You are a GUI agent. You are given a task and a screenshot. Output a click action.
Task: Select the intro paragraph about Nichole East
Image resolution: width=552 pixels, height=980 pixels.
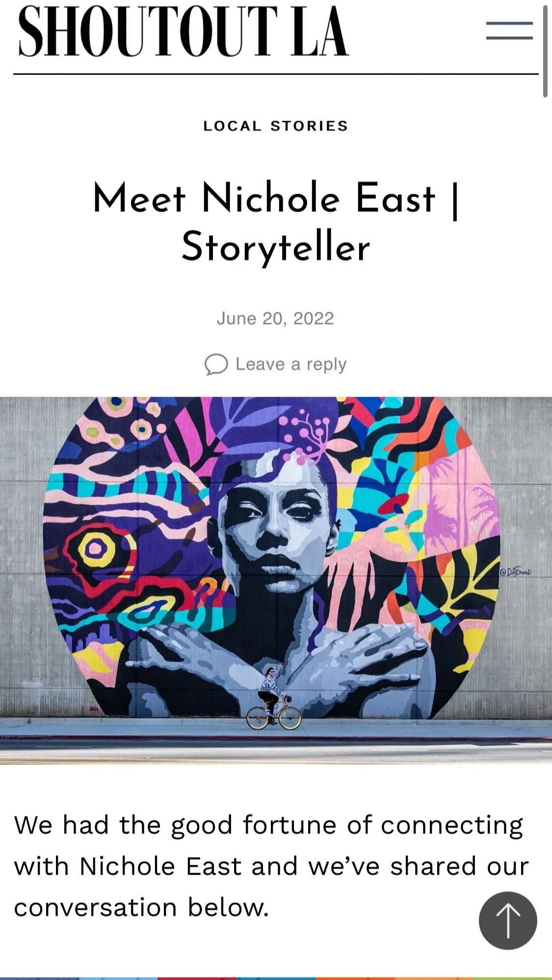271,866
